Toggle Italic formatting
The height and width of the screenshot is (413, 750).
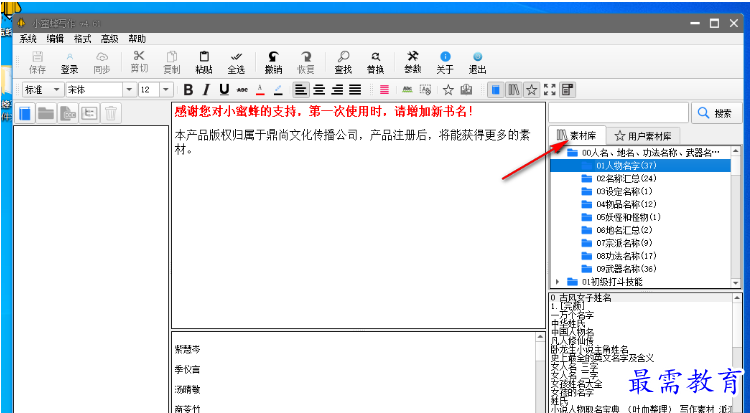pos(206,89)
